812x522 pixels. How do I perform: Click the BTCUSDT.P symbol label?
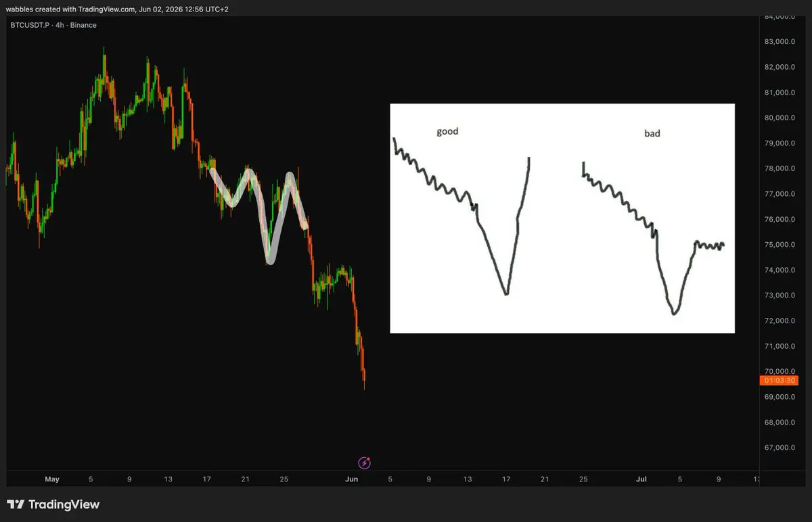pos(31,25)
